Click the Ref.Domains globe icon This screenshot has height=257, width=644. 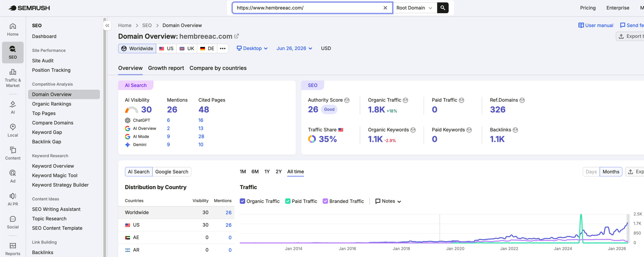coord(522,100)
